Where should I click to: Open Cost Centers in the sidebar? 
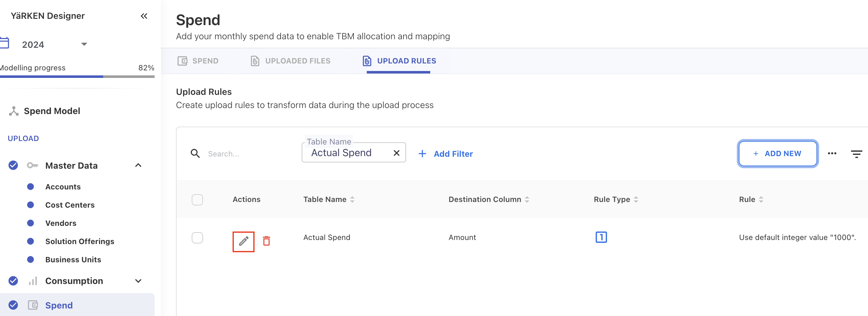(70, 205)
